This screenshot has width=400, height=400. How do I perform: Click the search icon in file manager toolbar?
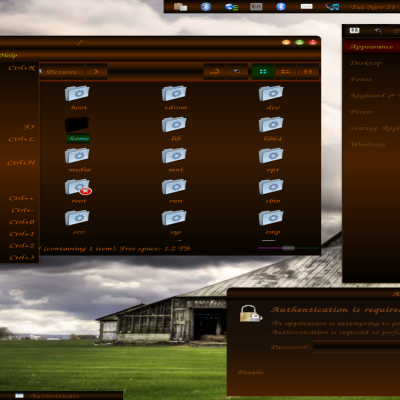[237, 71]
